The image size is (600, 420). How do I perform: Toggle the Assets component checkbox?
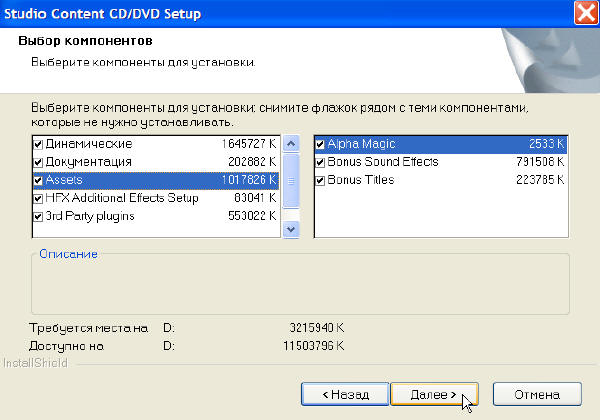(x=38, y=180)
